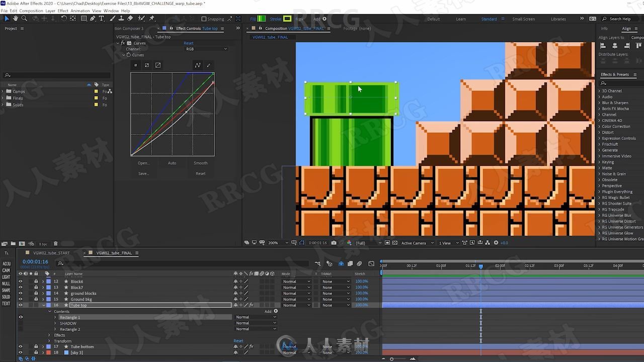Toggle visibility of Rectangle 1
644x362 pixels.
click(x=21, y=317)
